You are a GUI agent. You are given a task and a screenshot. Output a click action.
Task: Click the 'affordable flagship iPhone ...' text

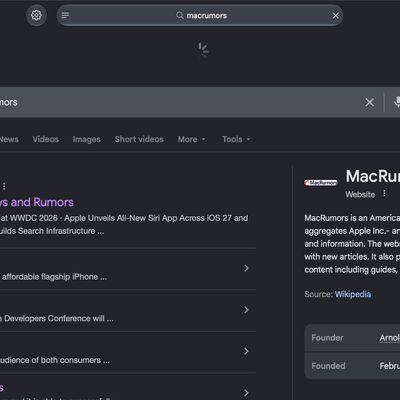pyautogui.click(x=55, y=277)
